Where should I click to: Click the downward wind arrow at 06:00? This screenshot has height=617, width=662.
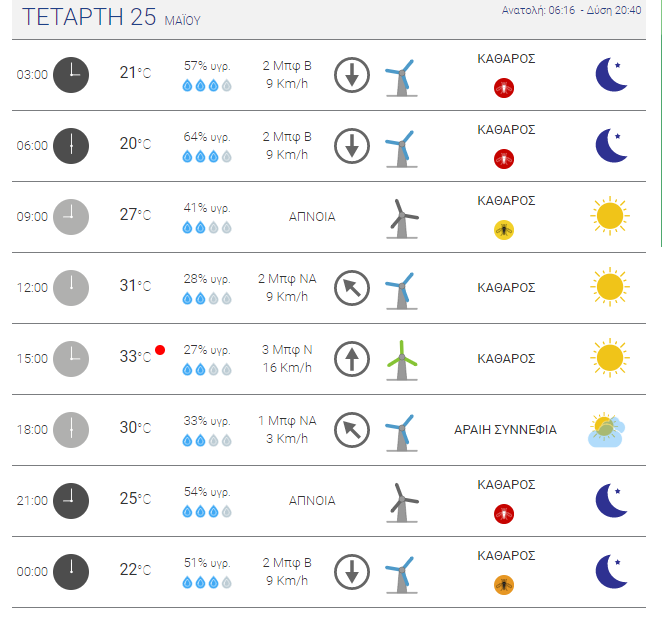click(352, 146)
